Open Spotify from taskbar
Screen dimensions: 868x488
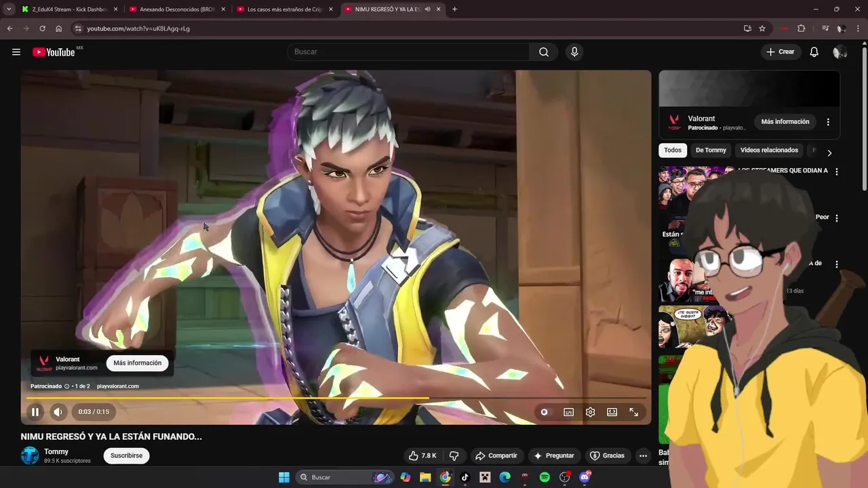(545, 477)
